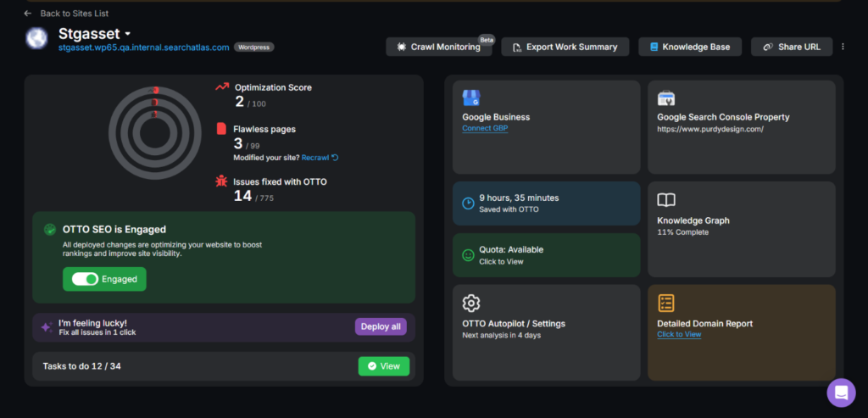This screenshot has height=418, width=868.
Task: Click the link icon in Share URL
Action: [768, 47]
